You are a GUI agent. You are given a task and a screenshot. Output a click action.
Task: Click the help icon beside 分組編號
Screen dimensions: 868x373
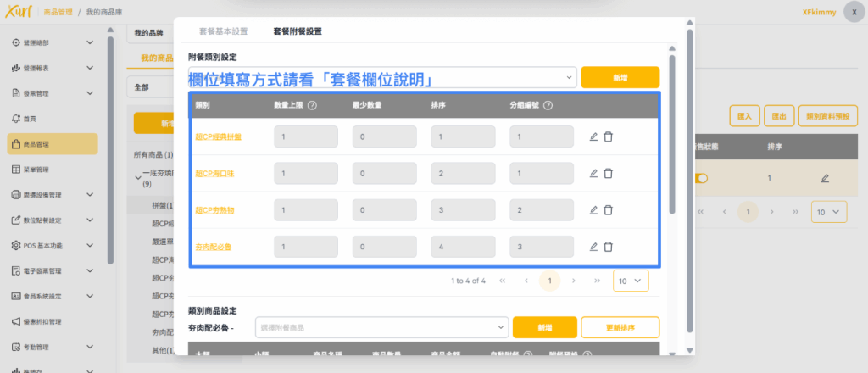[x=548, y=106]
